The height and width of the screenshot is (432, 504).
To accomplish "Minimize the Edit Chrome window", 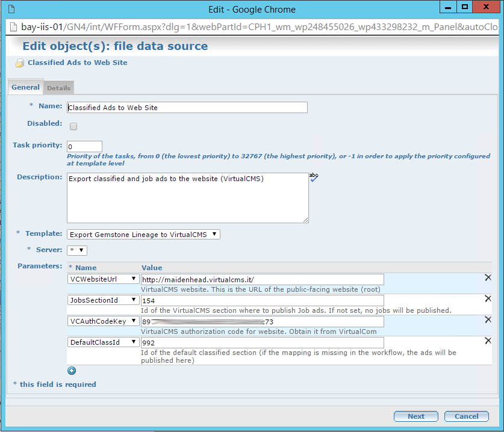I will point(448,7).
